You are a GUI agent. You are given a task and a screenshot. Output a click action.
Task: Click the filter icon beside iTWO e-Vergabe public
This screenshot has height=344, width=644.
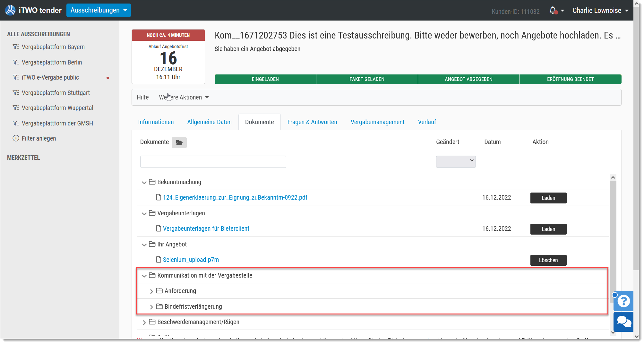[16, 77]
